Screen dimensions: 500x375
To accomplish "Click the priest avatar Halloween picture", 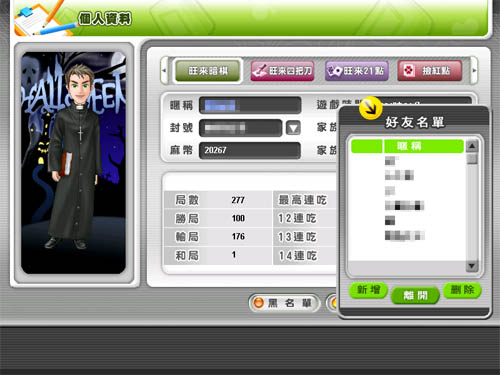I will coord(74,163).
